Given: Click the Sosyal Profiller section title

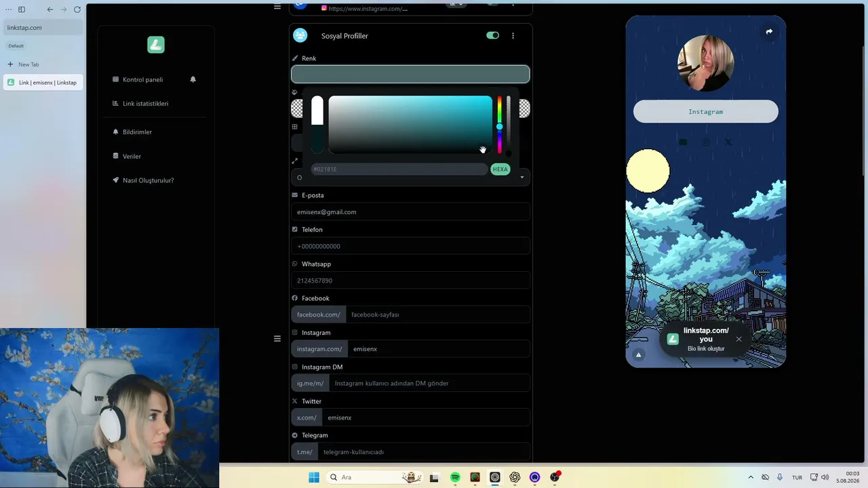Looking at the screenshot, I should coord(344,36).
